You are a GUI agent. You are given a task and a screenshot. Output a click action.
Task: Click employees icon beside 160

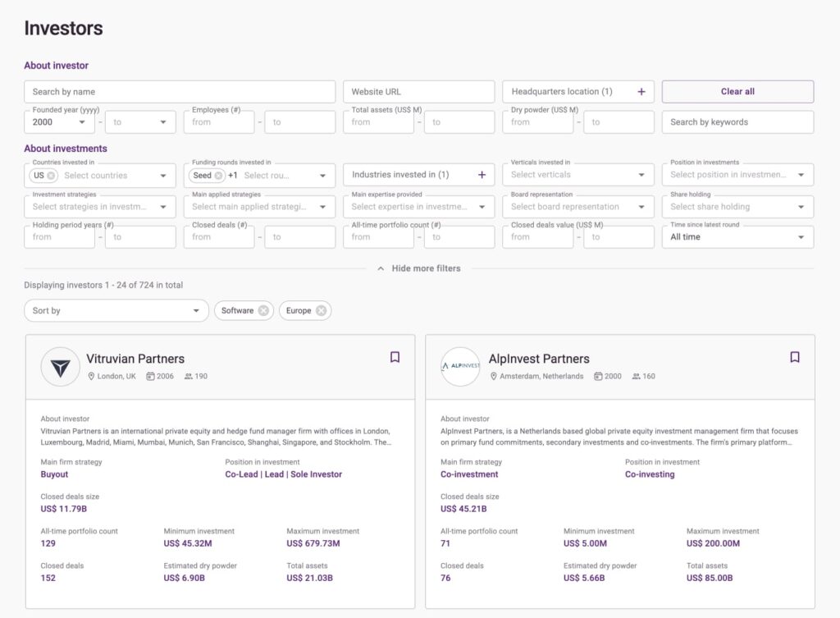pos(636,376)
